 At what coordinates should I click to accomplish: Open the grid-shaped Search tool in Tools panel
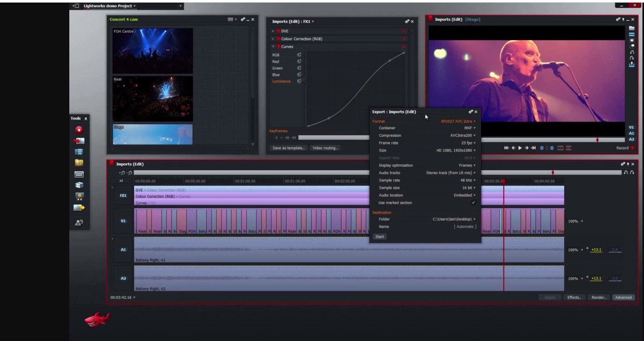(79, 152)
